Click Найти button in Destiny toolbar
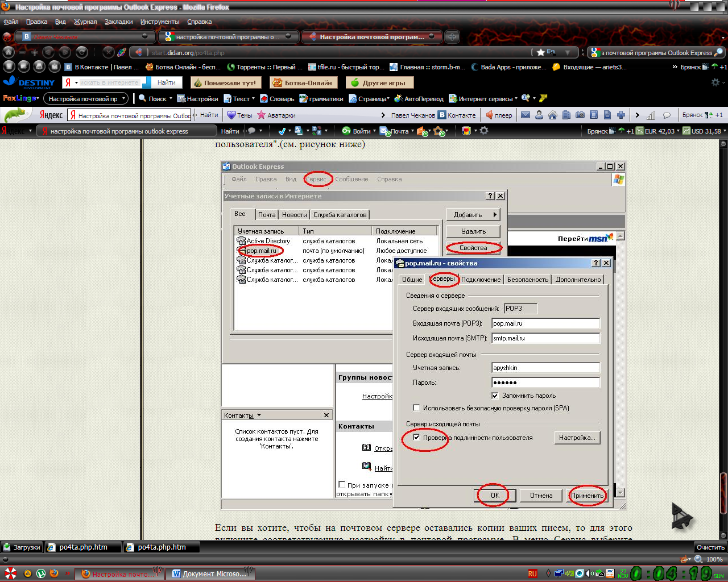The height and width of the screenshot is (582, 728). click(167, 82)
